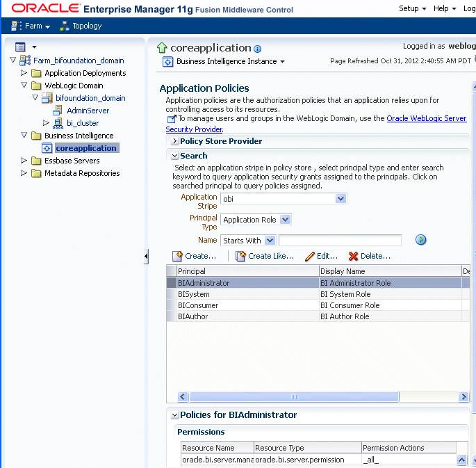
Task: Click the AdminServer server icon
Action: 58,111
